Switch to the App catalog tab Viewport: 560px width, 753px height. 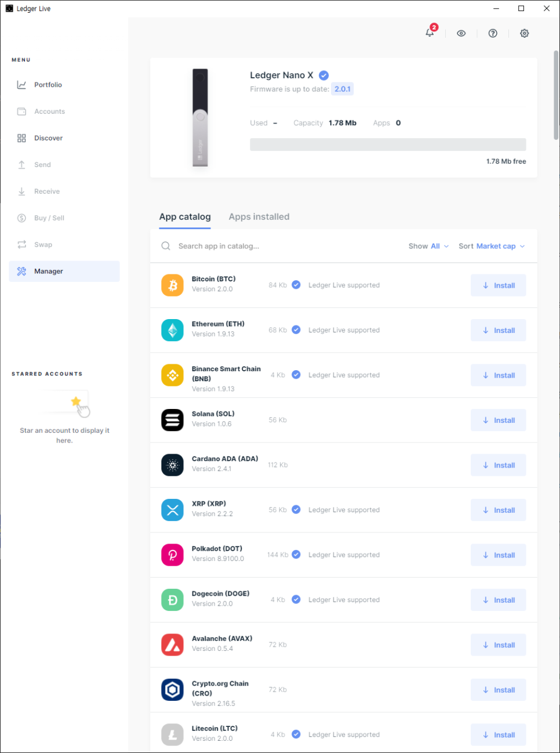185,217
